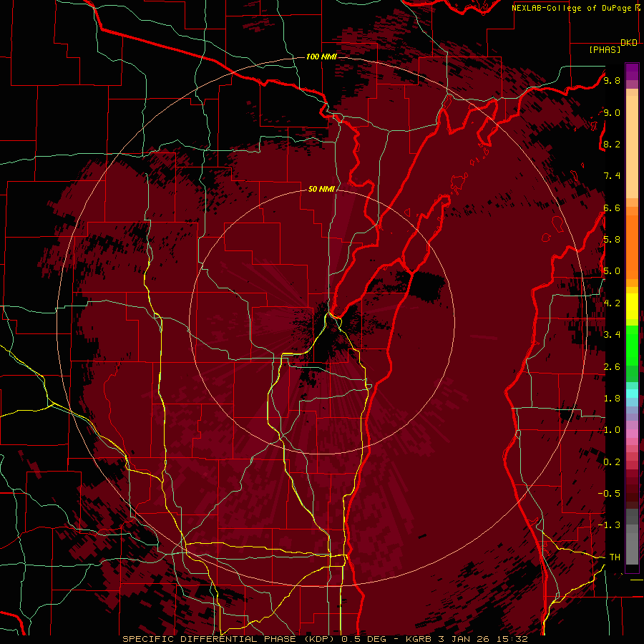Image resolution: width=644 pixels, height=644 pixels.
Task: Click the 4.2 value on color scale
Action: click(612, 303)
